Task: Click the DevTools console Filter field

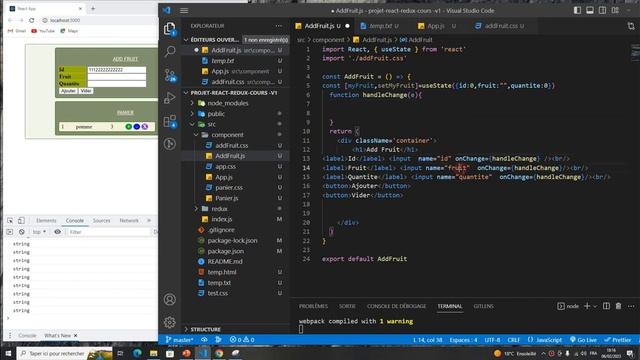Action: coord(109,232)
